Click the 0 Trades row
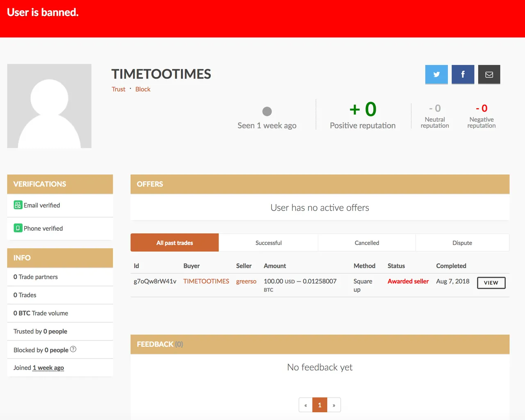The height and width of the screenshot is (420, 525). point(60,295)
